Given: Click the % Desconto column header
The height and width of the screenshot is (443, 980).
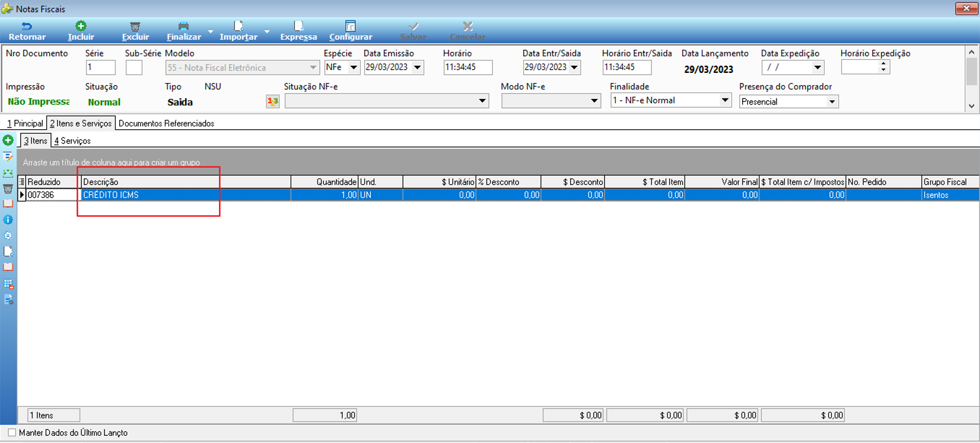Looking at the screenshot, I should 508,182.
